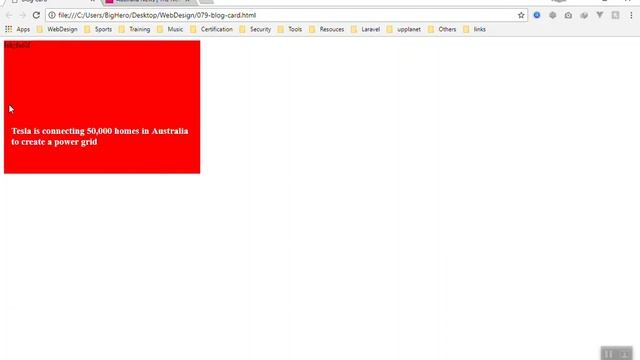The height and width of the screenshot is (360, 640).
Task: Go forward using the forward arrow
Action: [22, 15]
